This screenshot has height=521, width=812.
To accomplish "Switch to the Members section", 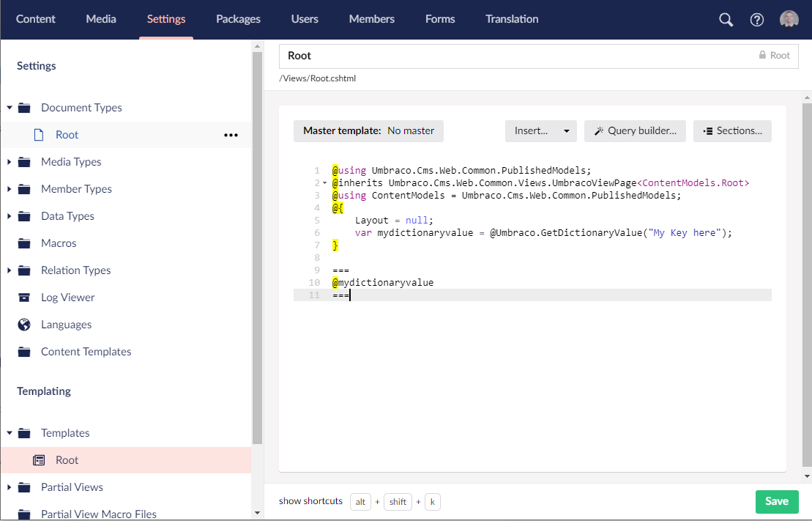I will [x=371, y=19].
